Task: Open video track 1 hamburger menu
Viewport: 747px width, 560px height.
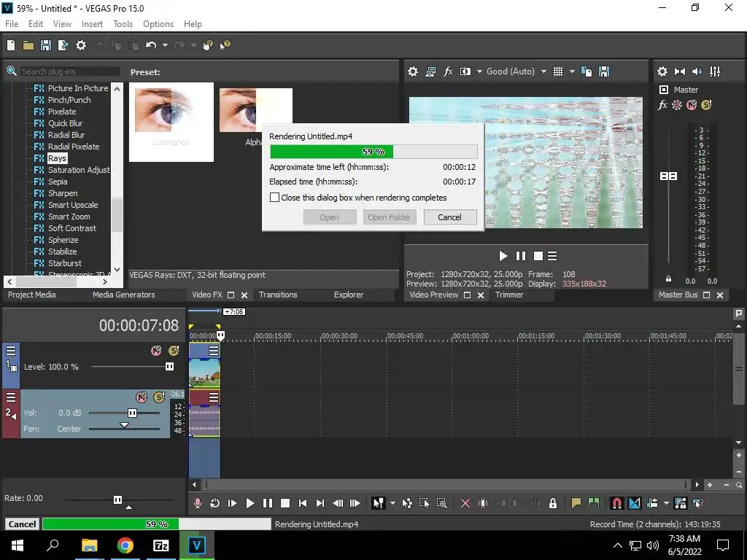Action: pos(11,351)
